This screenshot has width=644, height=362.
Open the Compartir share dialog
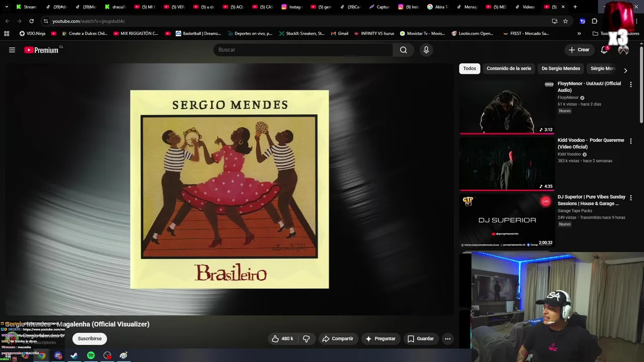[338, 339]
